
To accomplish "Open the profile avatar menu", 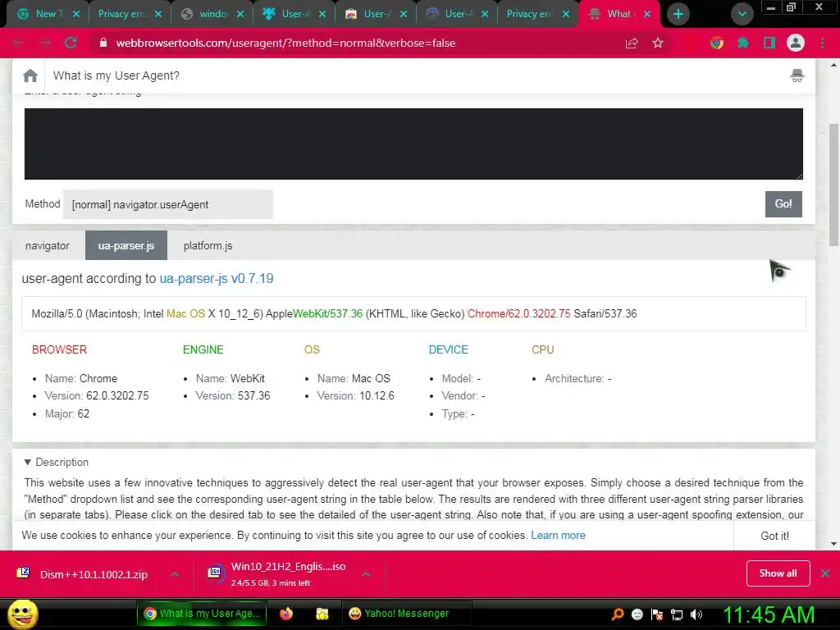I will pos(796,43).
